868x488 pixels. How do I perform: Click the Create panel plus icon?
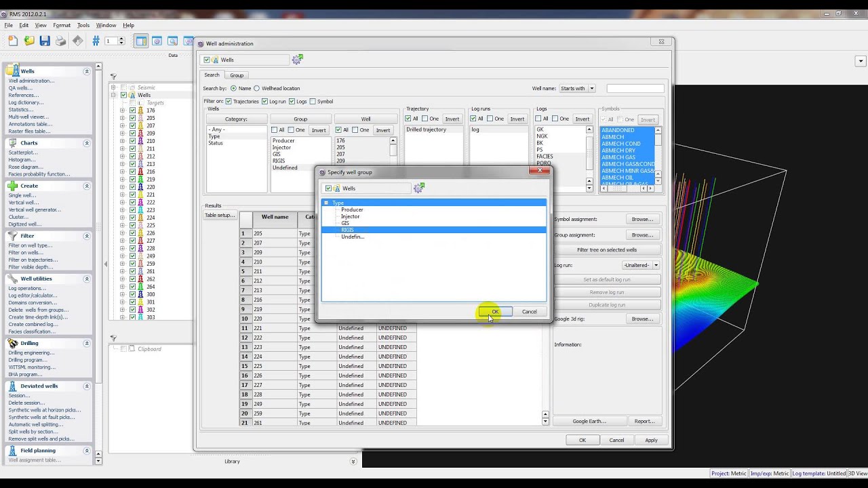tap(13, 186)
